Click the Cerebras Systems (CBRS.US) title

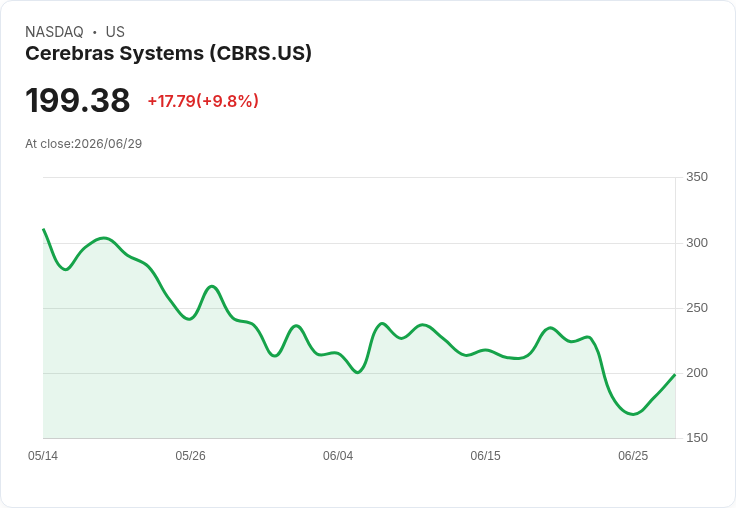[168, 53]
